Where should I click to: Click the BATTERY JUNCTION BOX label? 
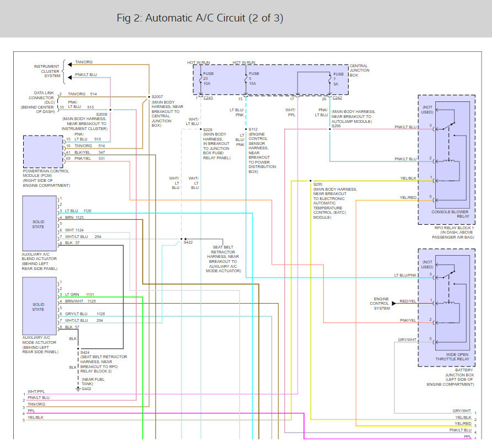[459, 373]
